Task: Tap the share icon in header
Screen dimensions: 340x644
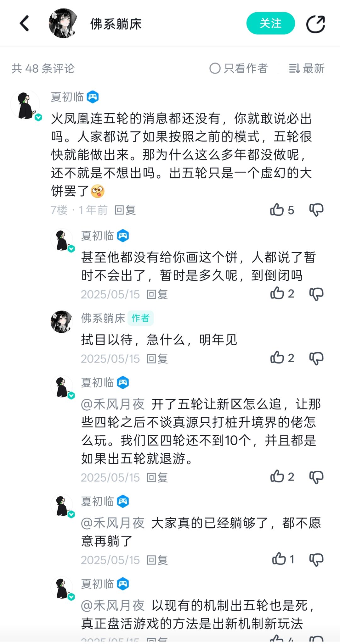Action: [316, 24]
